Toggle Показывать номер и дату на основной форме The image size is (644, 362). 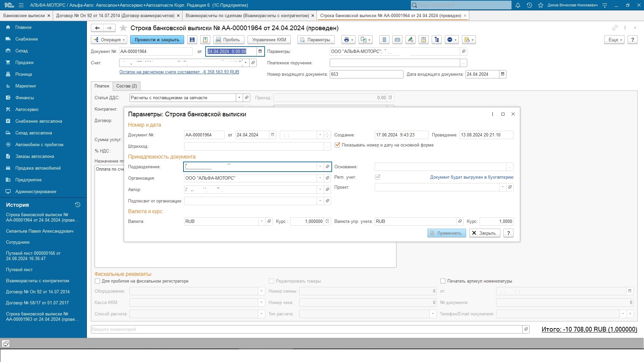pos(337,145)
